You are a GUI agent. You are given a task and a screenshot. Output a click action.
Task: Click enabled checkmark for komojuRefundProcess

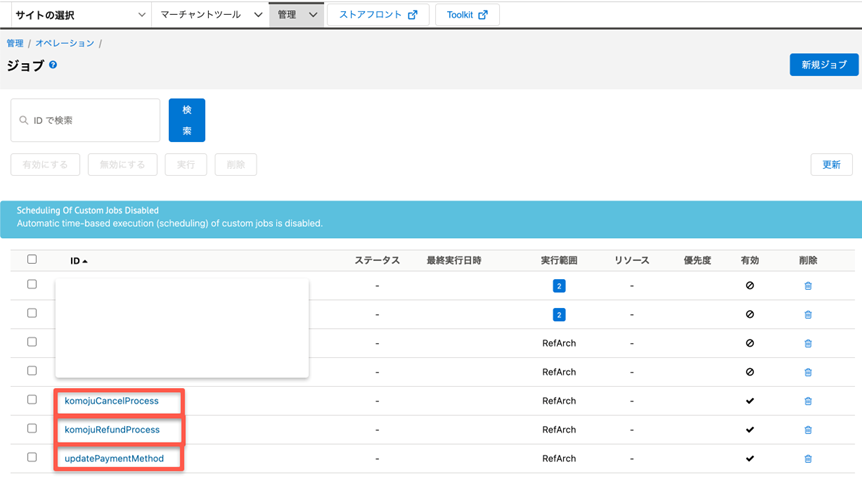coord(750,430)
